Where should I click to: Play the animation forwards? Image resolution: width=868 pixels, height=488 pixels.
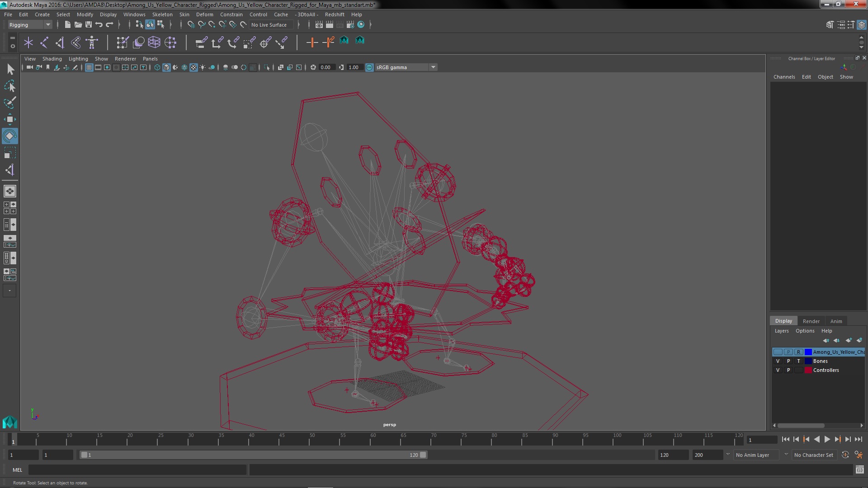[827, 439]
